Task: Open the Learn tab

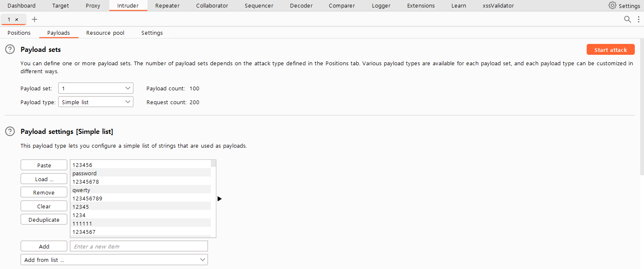Action: coord(459,6)
